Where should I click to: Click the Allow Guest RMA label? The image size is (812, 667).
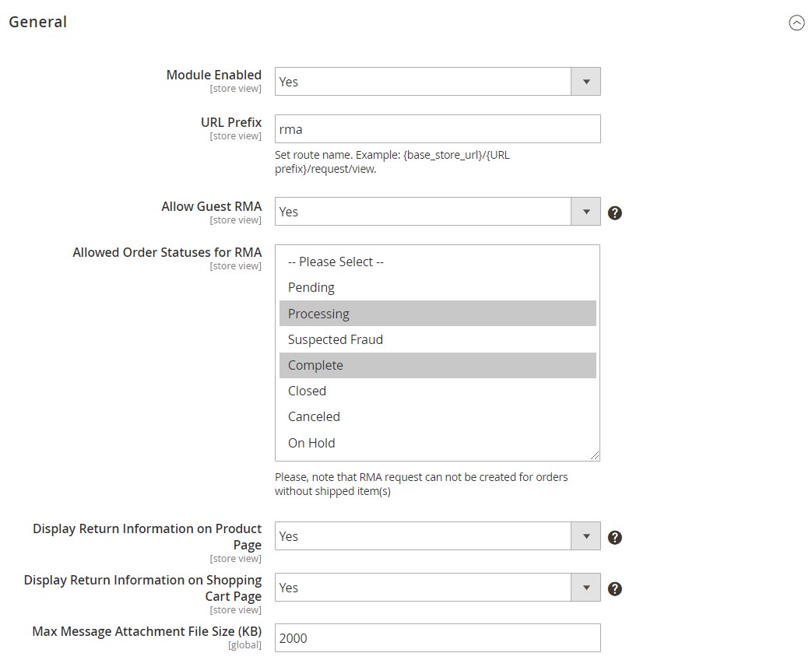pos(212,206)
